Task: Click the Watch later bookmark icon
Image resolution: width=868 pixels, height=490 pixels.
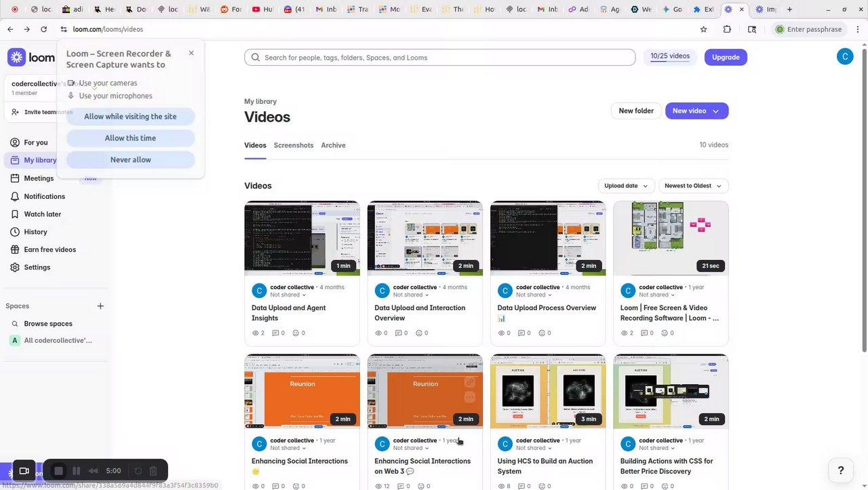Action: coord(15,214)
